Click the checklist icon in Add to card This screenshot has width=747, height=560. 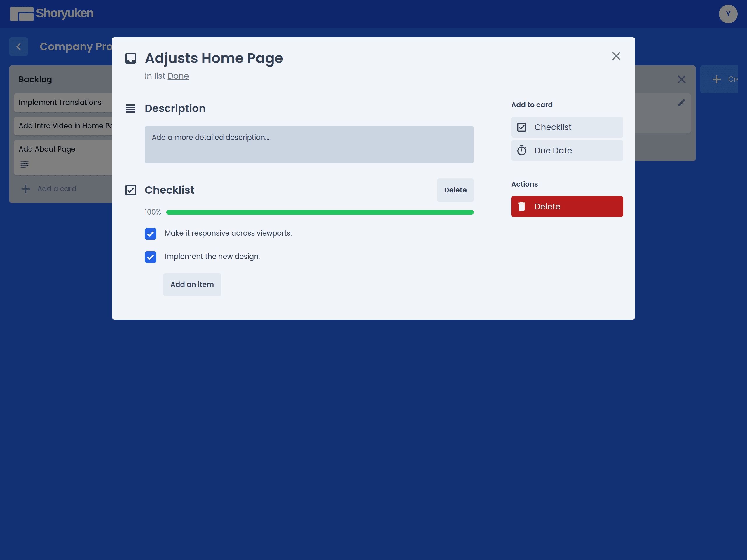point(521,127)
